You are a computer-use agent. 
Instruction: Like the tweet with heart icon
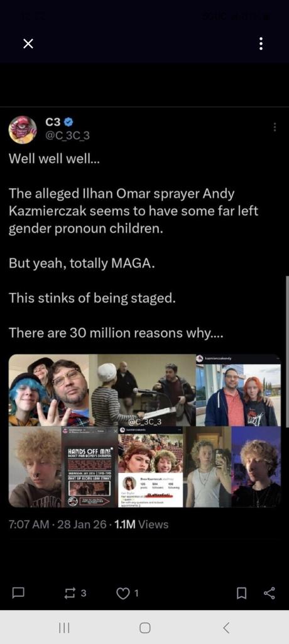123,593
